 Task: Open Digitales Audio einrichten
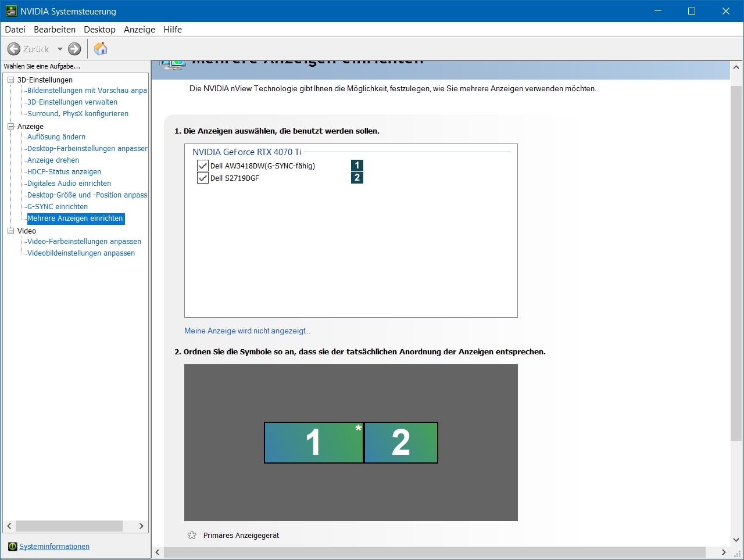tap(69, 184)
